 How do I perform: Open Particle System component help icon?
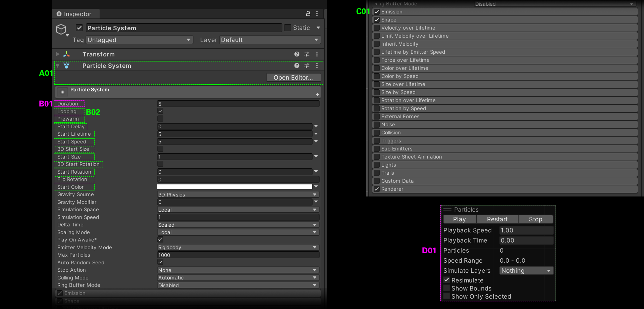297,65
